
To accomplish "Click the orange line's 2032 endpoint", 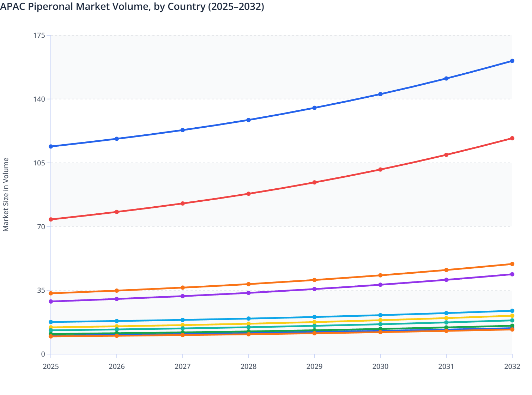I will pyautogui.click(x=513, y=263).
